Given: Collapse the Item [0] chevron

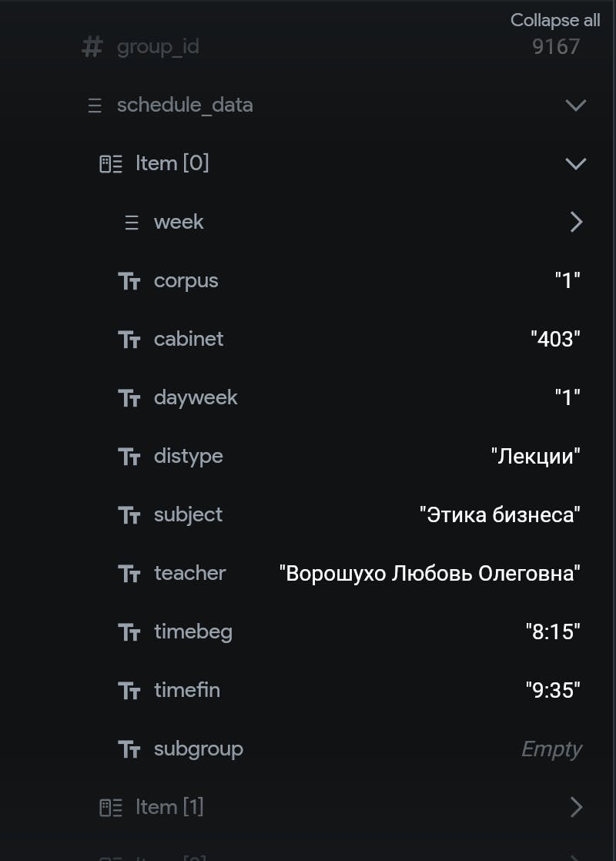Looking at the screenshot, I should [576, 163].
